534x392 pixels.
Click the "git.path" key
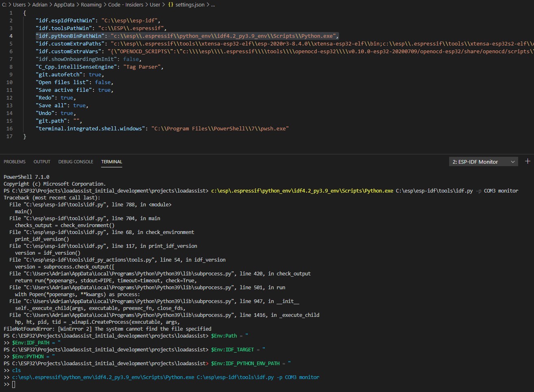pos(51,121)
